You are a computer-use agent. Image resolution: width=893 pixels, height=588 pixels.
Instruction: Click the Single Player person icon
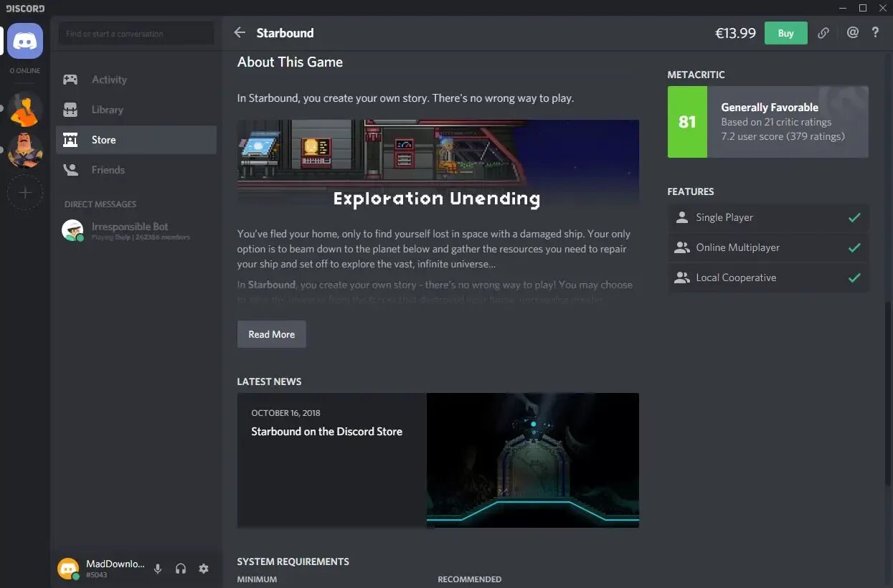(x=681, y=217)
